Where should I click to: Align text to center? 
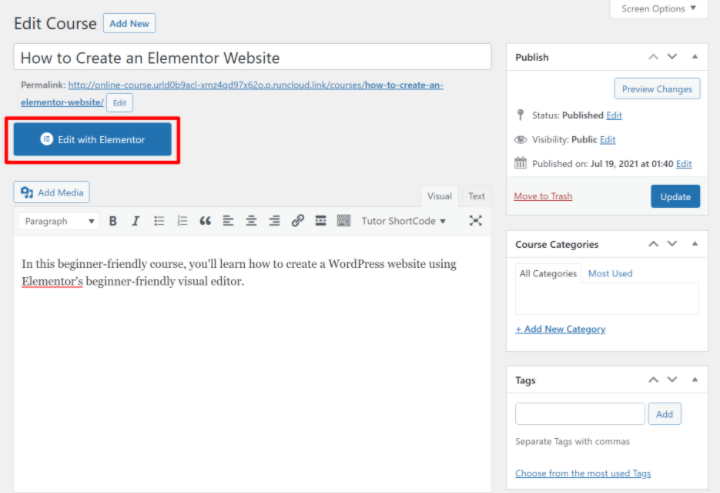pos(251,221)
